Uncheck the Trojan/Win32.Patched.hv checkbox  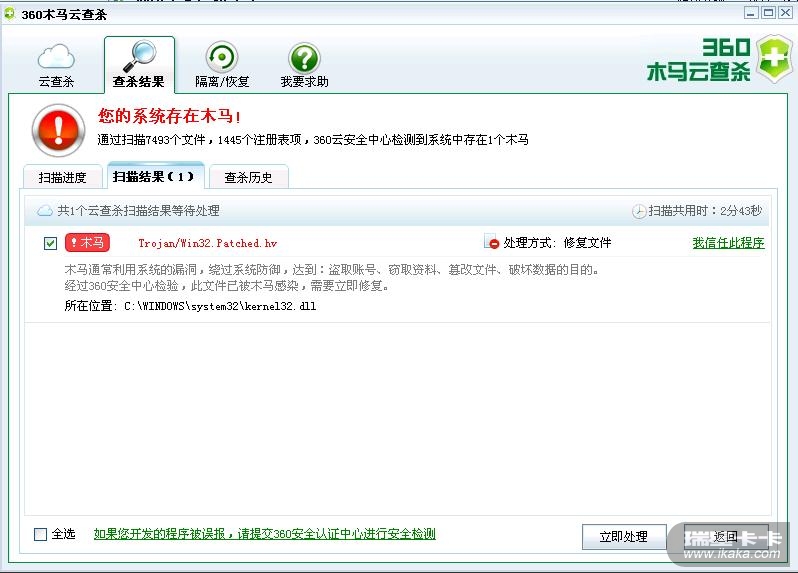click(50, 243)
